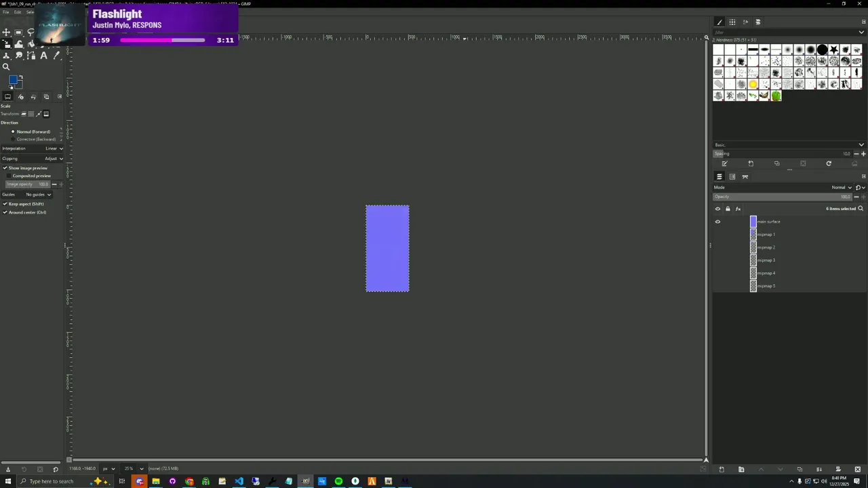Adjust the layer Opacity slider
The image size is (868, 488).
[x=783, y=197]
